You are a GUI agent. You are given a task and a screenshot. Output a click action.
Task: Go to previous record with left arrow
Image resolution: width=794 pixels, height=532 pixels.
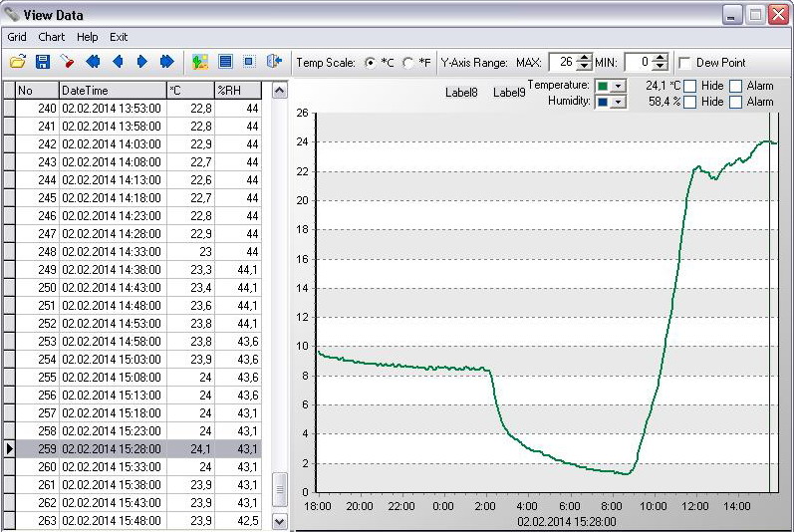click(x=118, y=62)
